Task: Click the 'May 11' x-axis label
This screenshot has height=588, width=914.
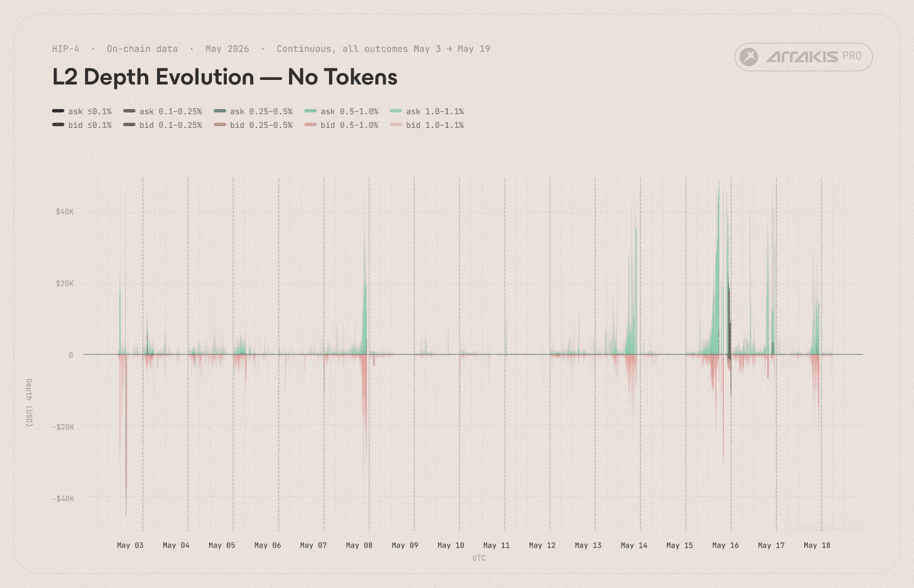Action: pos(496,545)
